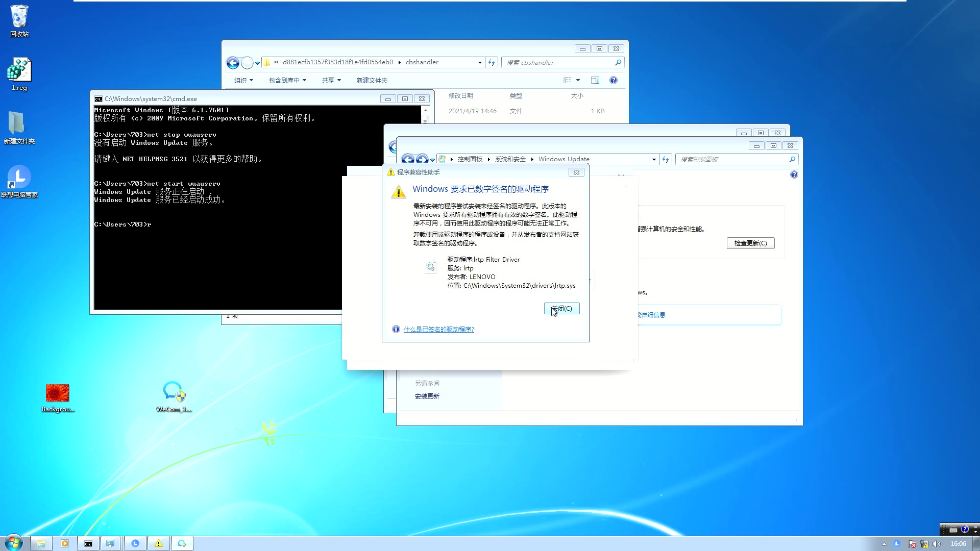The width and height of the screenshot is (980, 551).
Task: Switch to Control Panel taskbar button
Action: point(111,543)
